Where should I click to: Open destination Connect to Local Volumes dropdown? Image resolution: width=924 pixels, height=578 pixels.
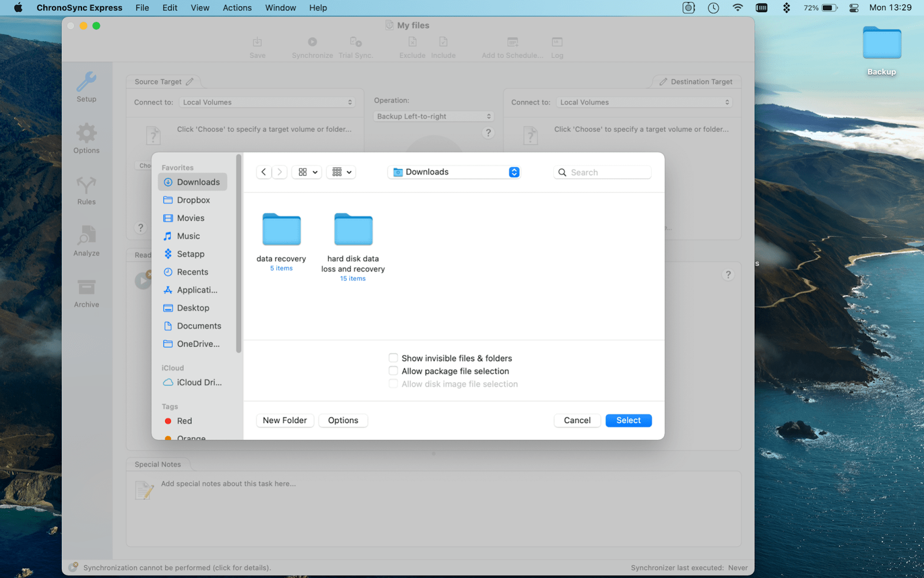(x=644, y=102)
